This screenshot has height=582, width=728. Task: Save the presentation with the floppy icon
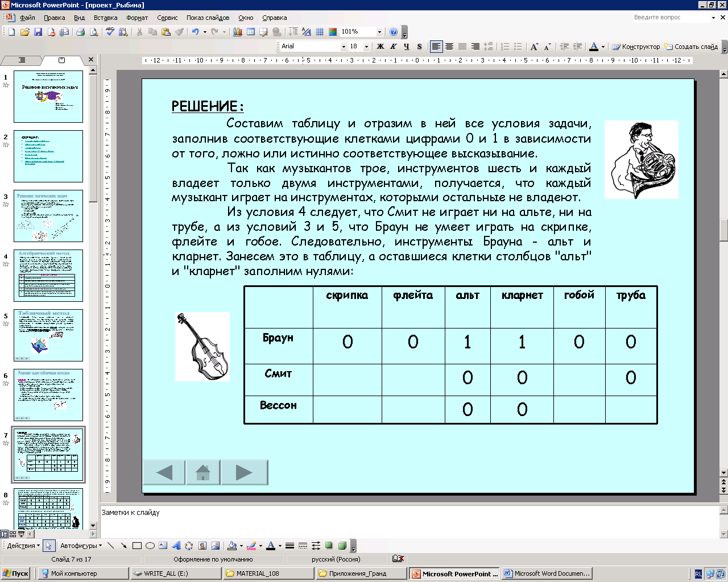click(x=38, y=32)
